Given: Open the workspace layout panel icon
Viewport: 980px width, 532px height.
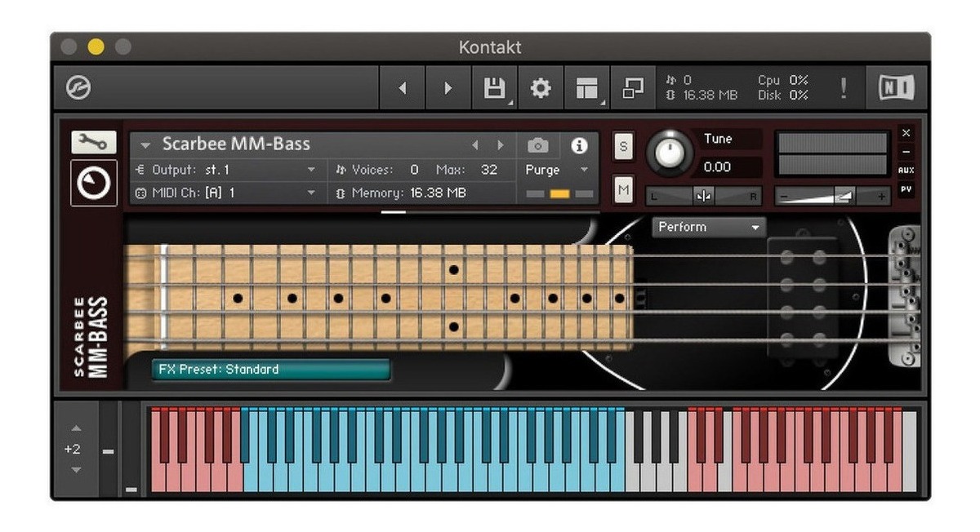Looking at the screenshot, I should [x=586, y=88].
